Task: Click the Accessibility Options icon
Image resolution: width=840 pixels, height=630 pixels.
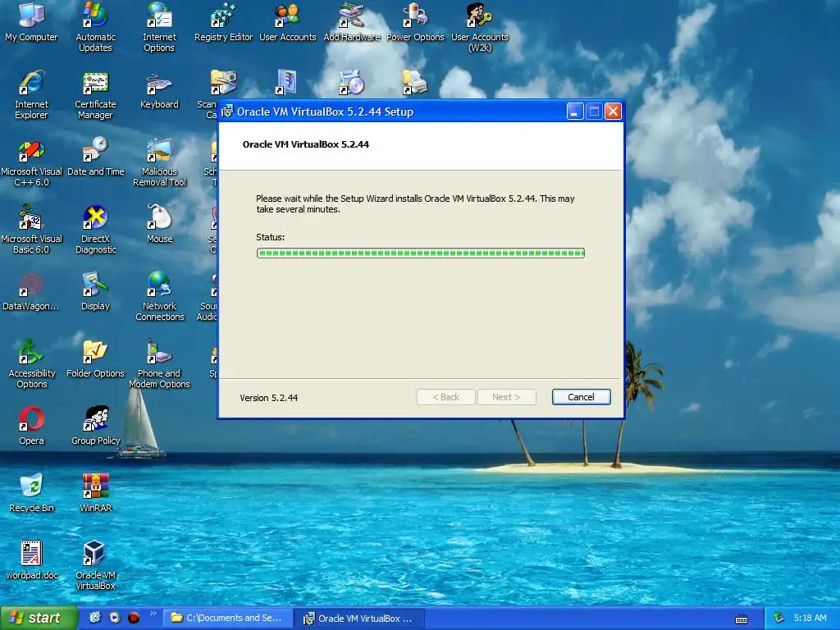Action: point(31,363)
